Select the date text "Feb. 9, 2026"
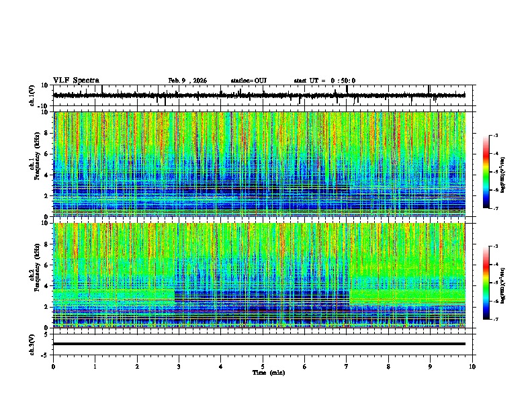 [x=187, y=81]
